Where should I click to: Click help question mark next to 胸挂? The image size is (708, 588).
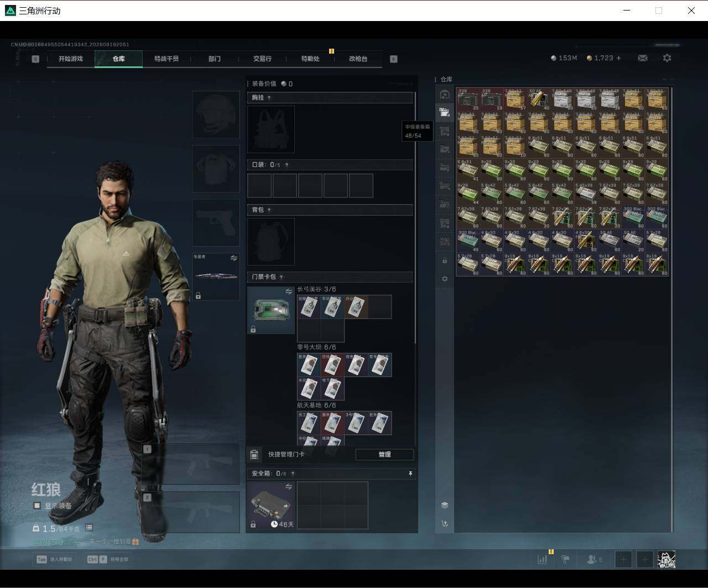click(x=269, y=97)
